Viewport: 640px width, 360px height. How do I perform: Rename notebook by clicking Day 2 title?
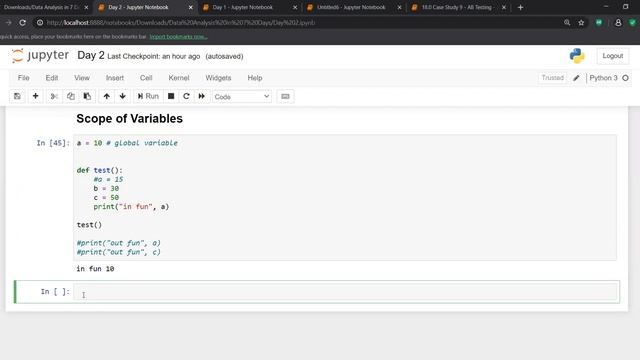tap(91, 56)
